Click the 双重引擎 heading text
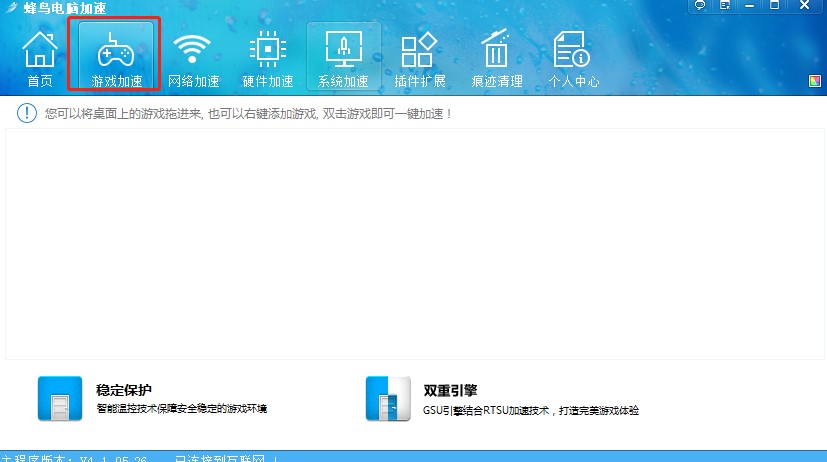 point(450,390)
